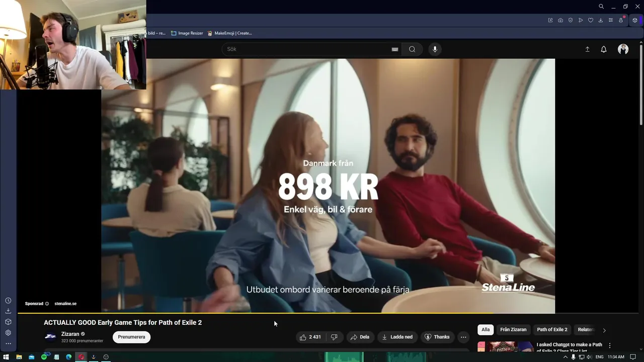Open the Mail app in the taskbar
Image resolution: width=644 pixels, height=362 pixels.
(x=31, y=357)
